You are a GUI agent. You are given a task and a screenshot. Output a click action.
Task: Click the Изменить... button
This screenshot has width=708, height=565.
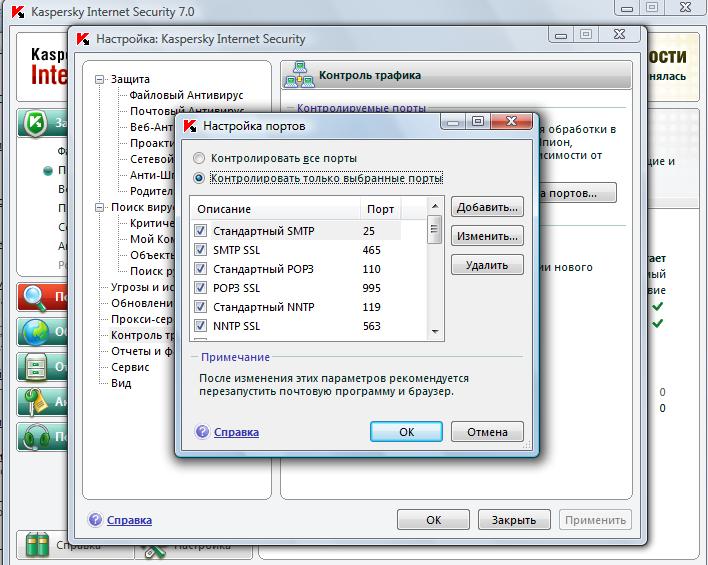tap(487, 236)
